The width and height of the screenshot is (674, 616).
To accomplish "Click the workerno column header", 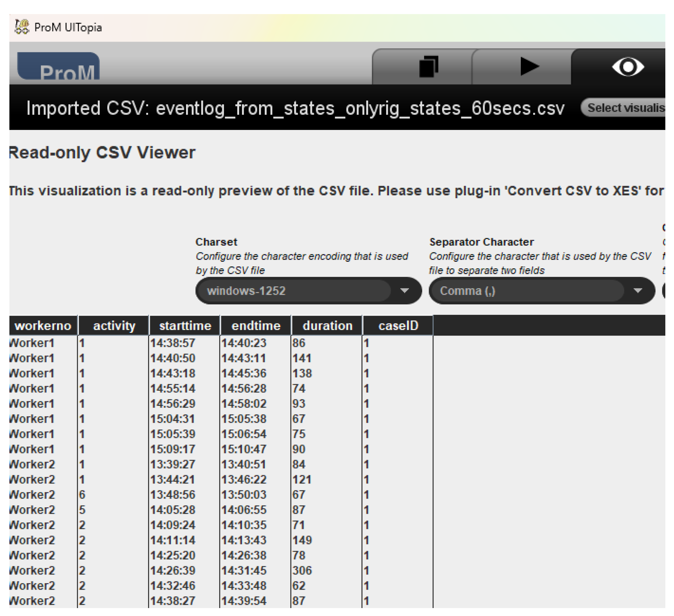I will tap(43, 326).
